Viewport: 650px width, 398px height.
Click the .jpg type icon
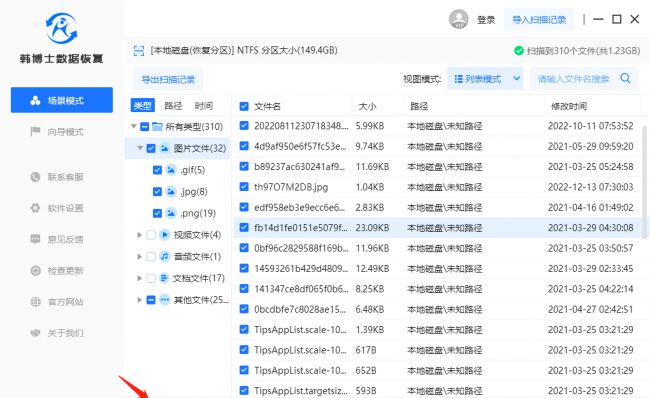[x=171, y=191]
